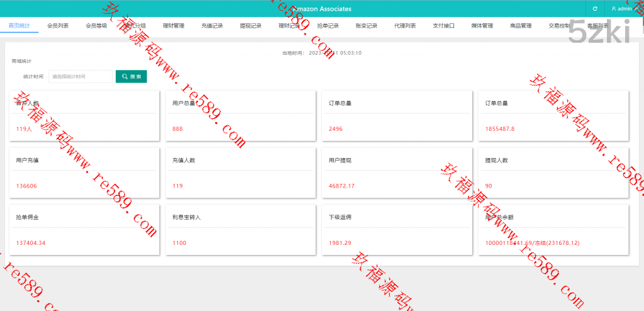The width and height of the screenshot is (644, 311).
Task: Select the 利息宝转入 statistics card
Action: 240,230
